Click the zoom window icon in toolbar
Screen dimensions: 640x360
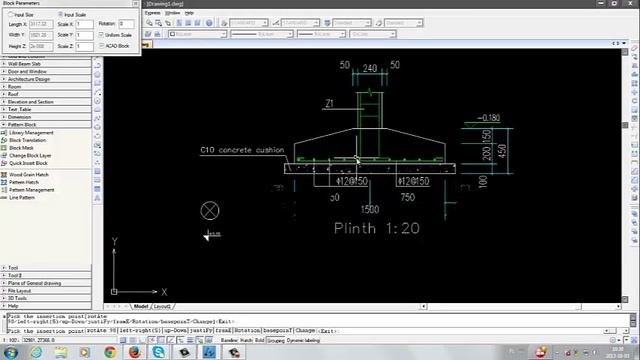point(158,23)
